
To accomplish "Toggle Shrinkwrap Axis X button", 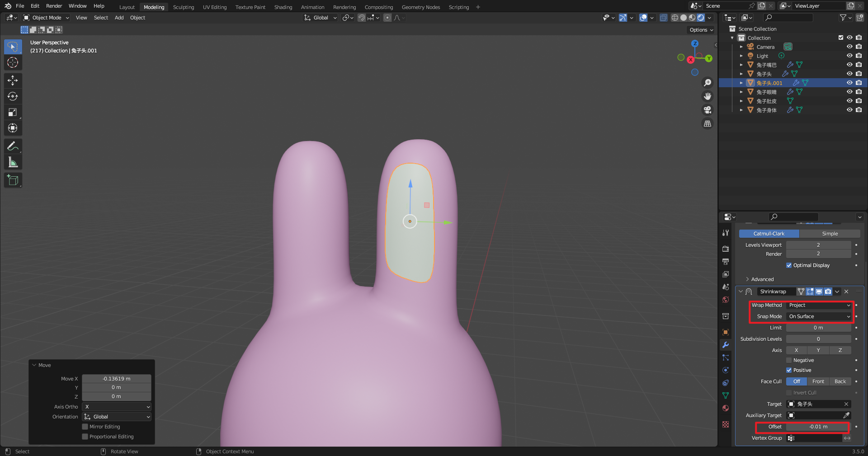I will pos(797,350).
